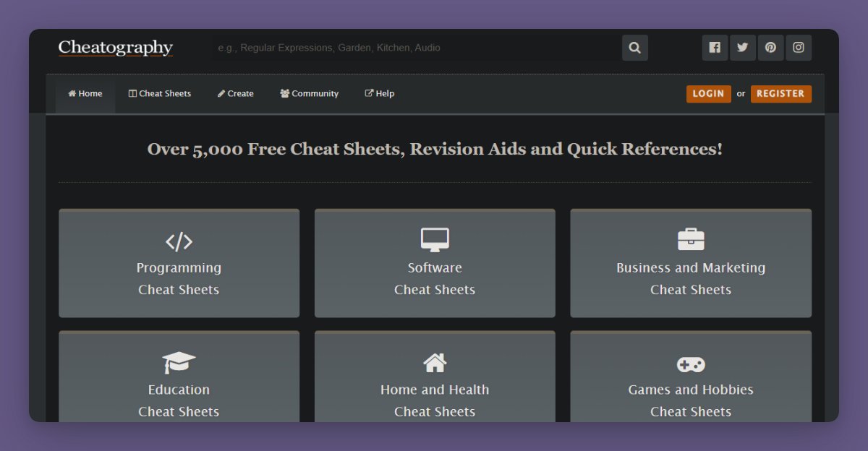Open the Help section
This screenshot has width=868, height=451.
point(378,93)
